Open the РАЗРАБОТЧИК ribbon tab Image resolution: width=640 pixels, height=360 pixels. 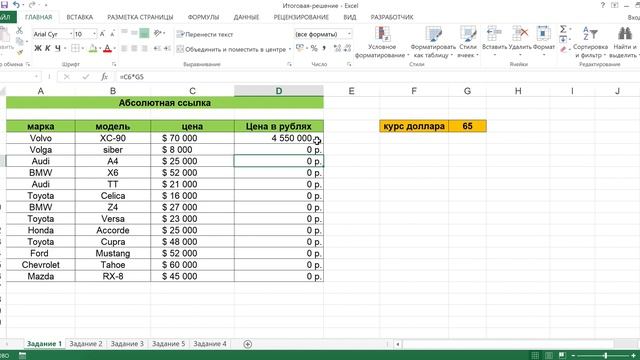point(392,17)
